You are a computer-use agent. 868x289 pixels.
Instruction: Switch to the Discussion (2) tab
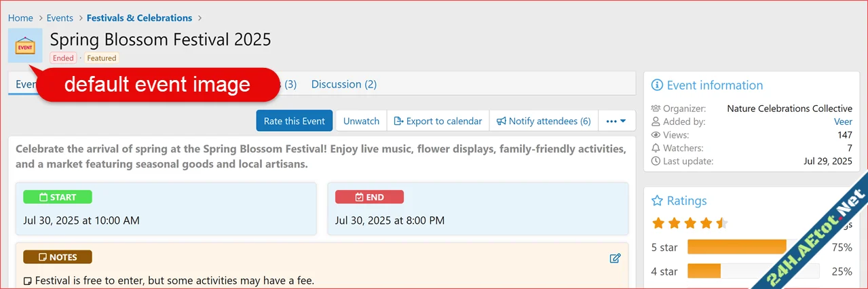(343, 84)
